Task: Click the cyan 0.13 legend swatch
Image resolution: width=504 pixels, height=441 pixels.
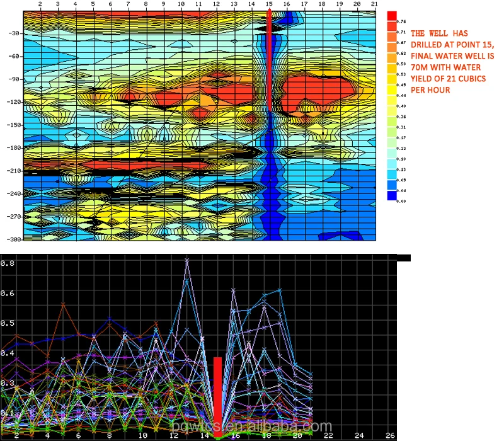Action: (392, 164)
